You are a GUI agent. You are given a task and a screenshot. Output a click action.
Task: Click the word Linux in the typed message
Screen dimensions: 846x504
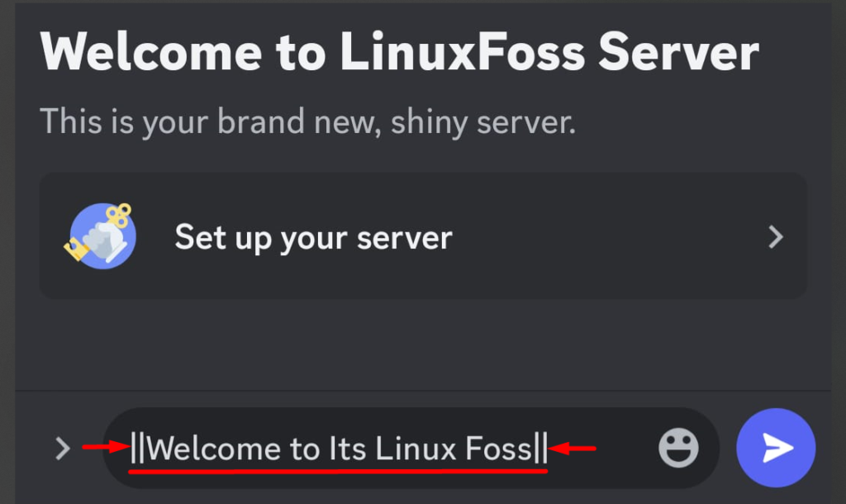[416, 449]
